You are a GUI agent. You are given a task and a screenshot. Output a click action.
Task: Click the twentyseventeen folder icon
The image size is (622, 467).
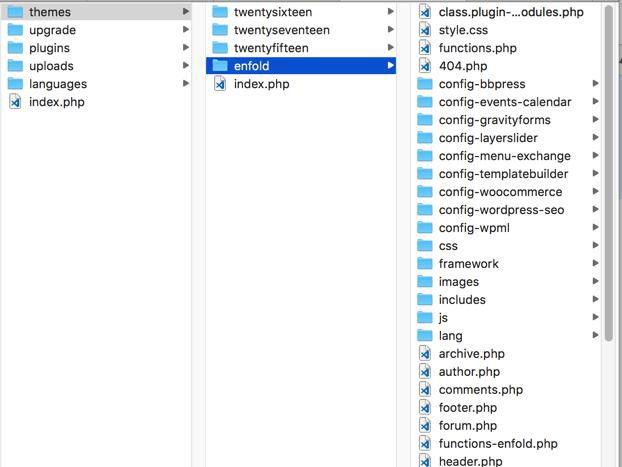(220, 30)
